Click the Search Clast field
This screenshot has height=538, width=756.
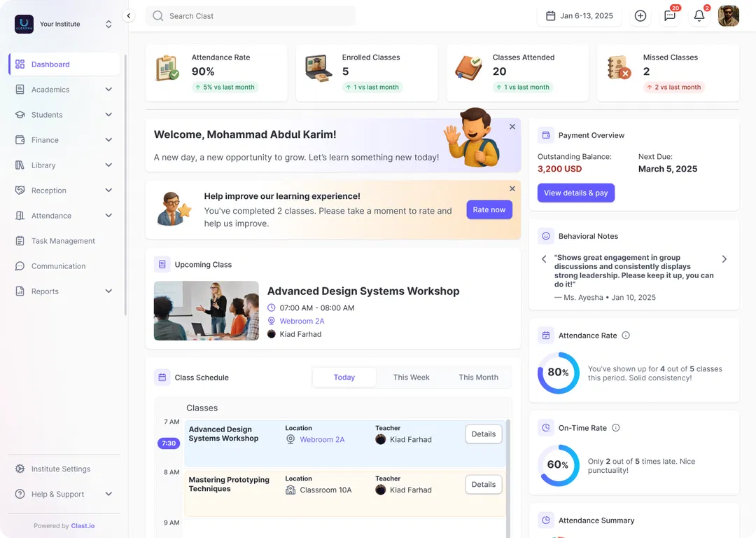(251, 16)
